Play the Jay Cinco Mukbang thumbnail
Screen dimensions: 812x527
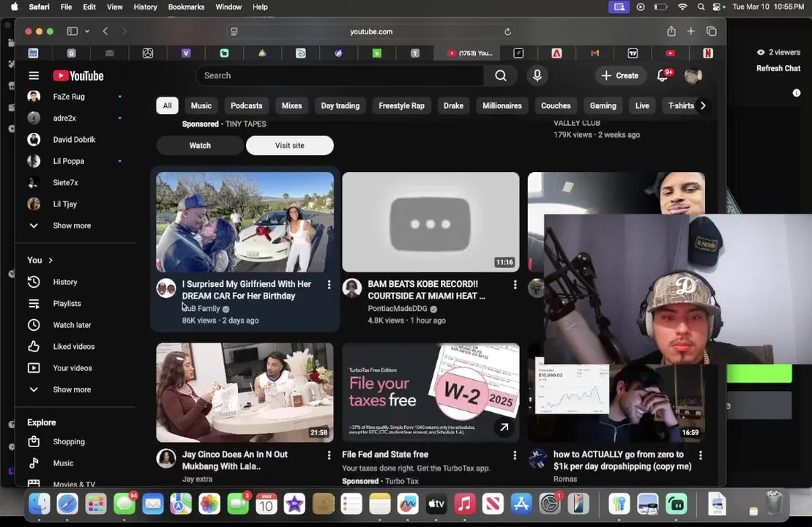tap(245, 392)
